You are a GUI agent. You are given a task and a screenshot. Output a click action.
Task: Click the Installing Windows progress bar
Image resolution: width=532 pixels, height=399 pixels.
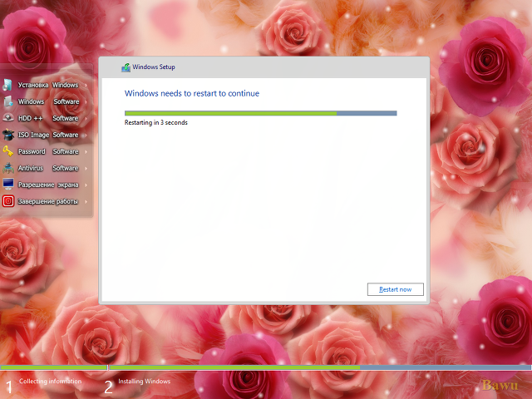pyautogui.click(x=320, y=367)
